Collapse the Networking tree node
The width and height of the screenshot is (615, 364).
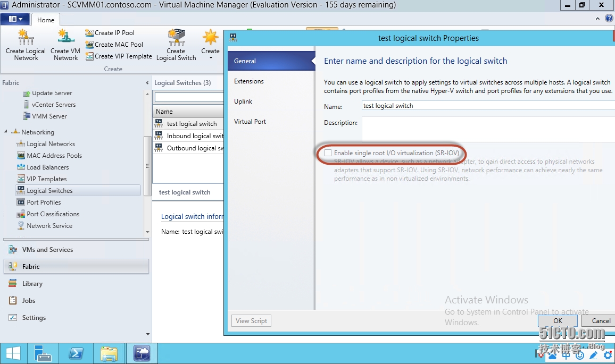(x=5, y=132)
